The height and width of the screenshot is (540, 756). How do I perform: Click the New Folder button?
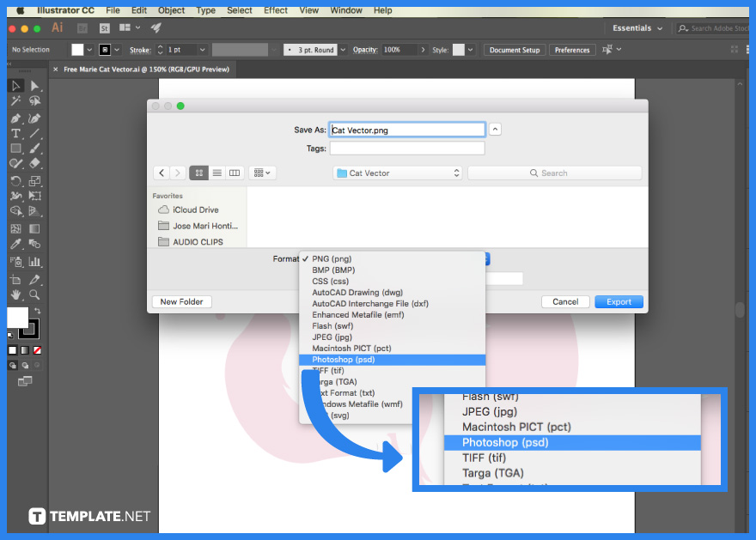(x=181, y=301)
